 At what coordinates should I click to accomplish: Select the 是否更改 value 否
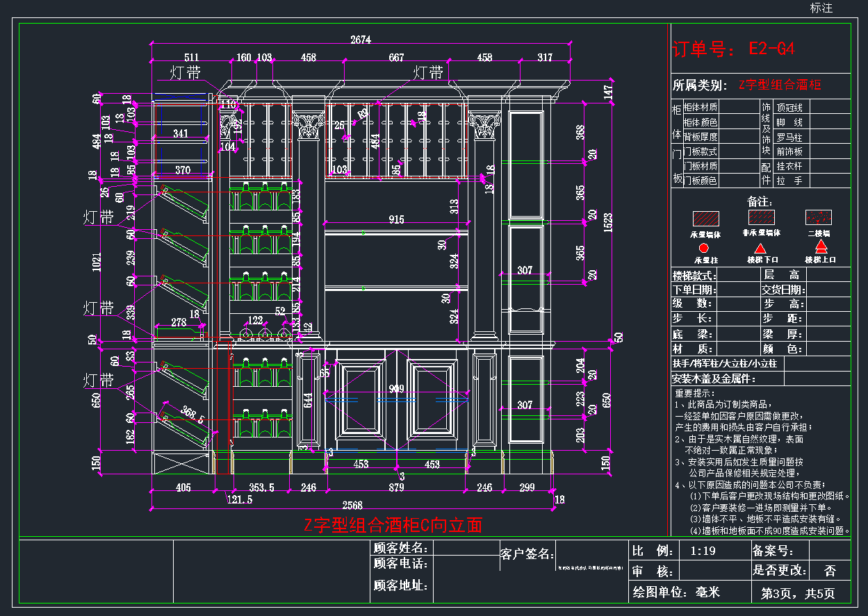(x=830, y=571)
